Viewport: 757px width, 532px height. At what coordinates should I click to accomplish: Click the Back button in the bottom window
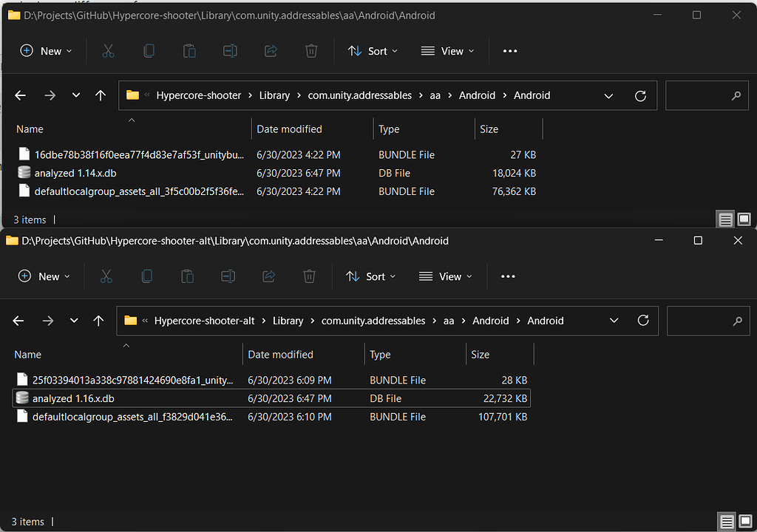pyautogui.click(x=18, y=321)
